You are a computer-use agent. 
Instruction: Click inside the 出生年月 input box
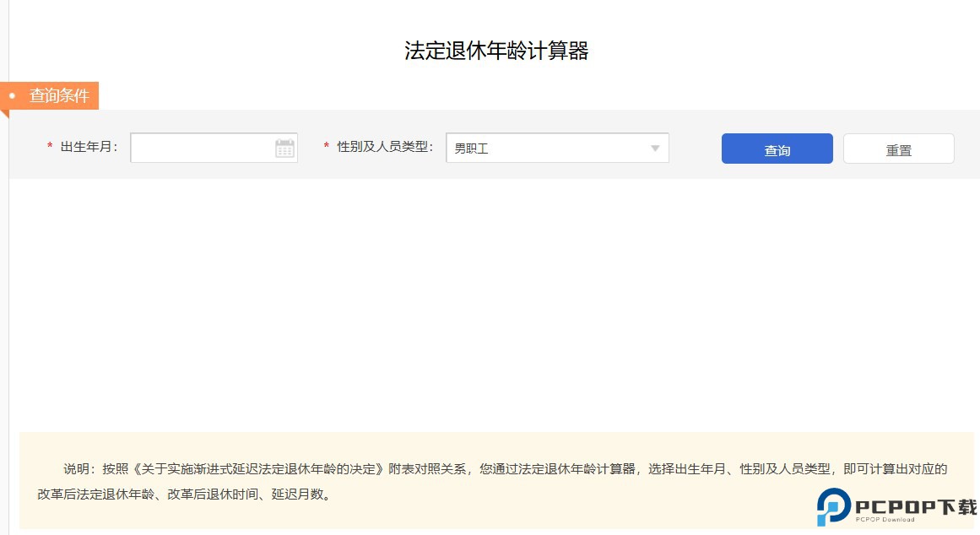click(203, 148)
